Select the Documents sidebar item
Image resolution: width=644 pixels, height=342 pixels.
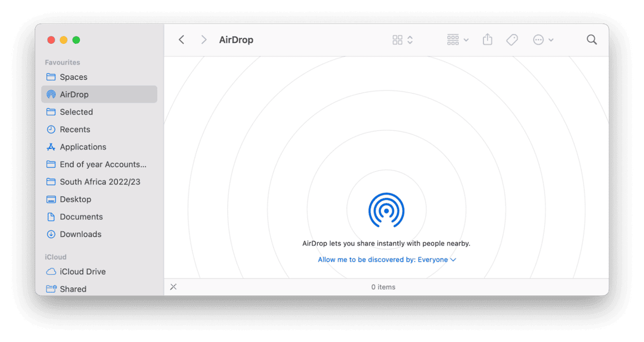tap(81, 217)
